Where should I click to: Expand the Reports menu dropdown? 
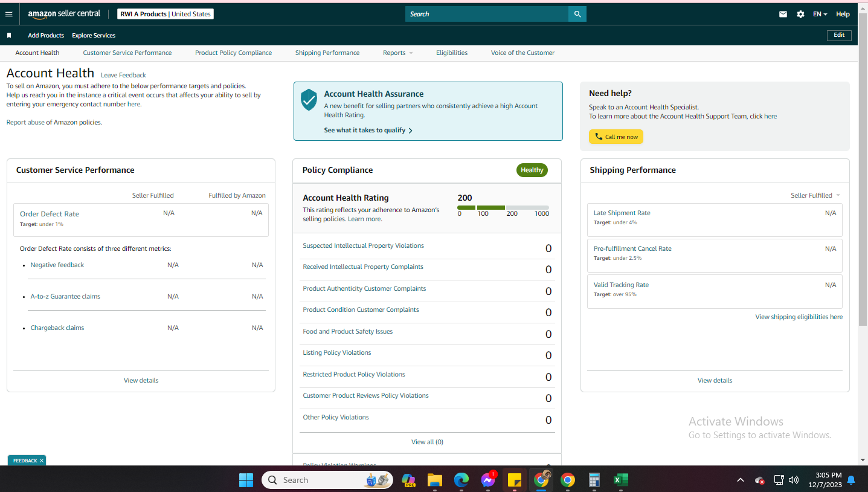tap(398, 53)
